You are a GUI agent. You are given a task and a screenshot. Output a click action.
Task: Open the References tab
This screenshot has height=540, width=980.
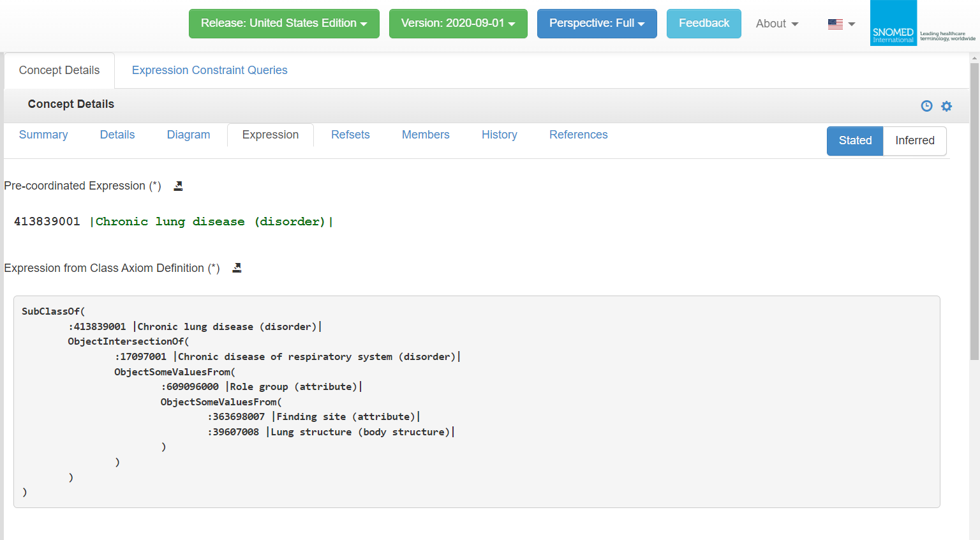click(x=578, y=135)
